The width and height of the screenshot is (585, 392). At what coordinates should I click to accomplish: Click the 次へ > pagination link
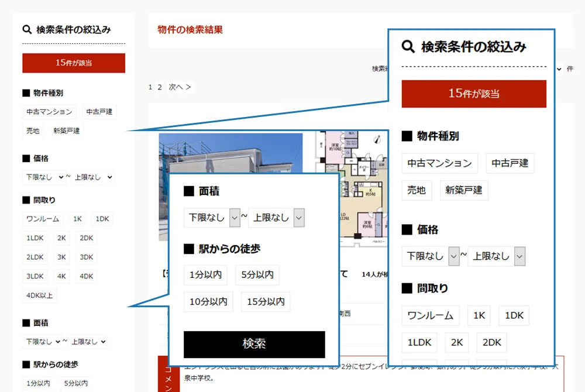pos(180,87)
